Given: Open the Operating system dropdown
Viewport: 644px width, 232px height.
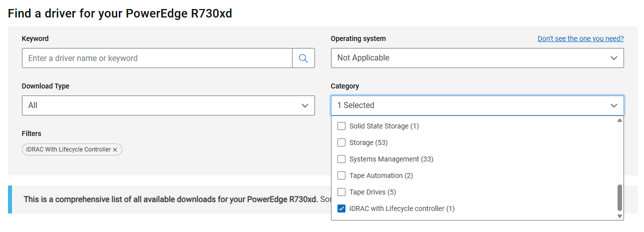Looking at the screenshot, I should (x=477, y=58).
